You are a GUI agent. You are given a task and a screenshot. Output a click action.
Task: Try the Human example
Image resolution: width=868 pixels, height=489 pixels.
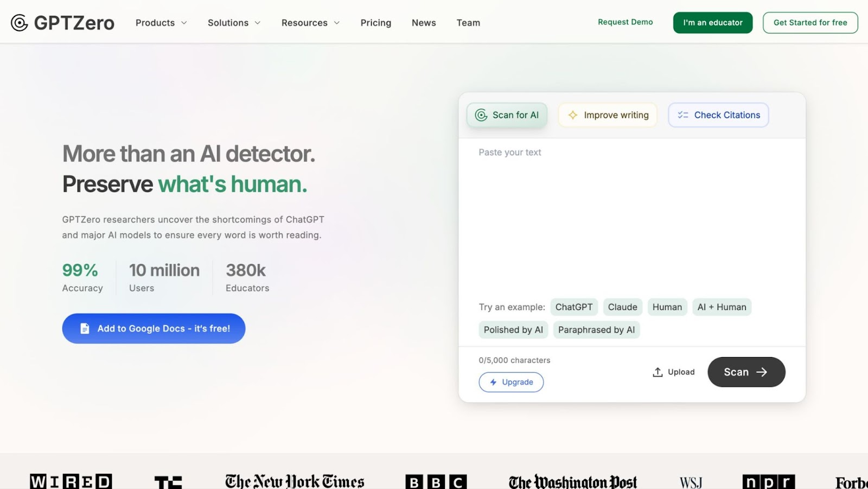click(x=667, y=307)
